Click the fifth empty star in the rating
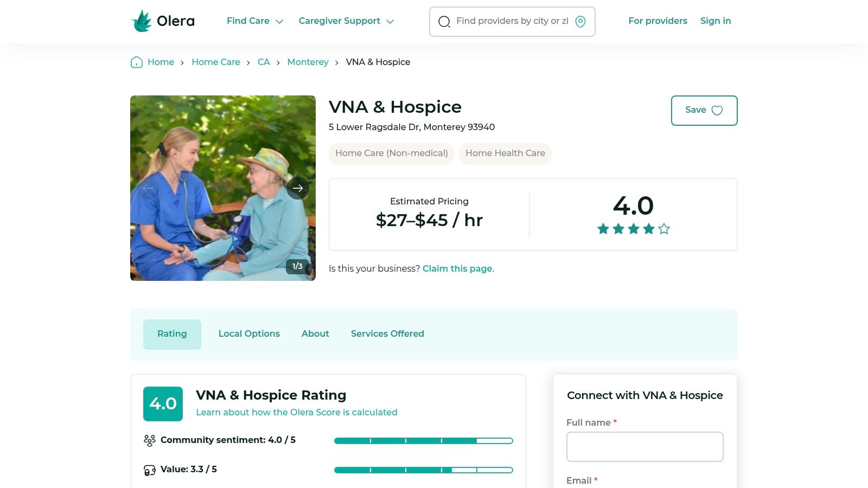The height and width of the screenshot is (488, 868). pos(663,229)
